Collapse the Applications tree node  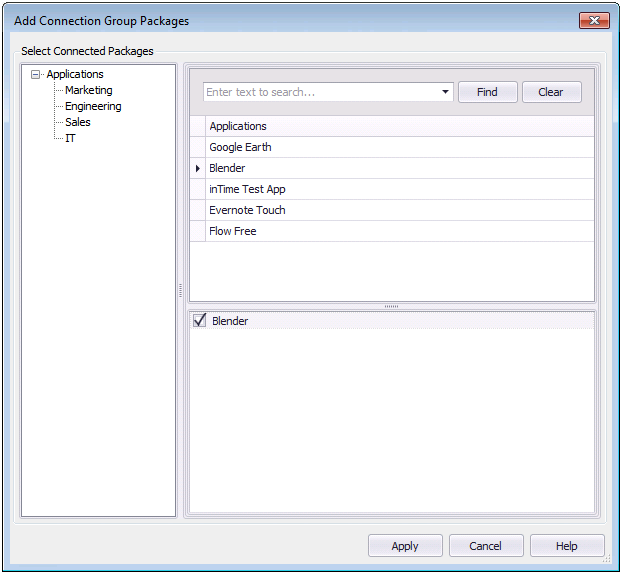36,74
